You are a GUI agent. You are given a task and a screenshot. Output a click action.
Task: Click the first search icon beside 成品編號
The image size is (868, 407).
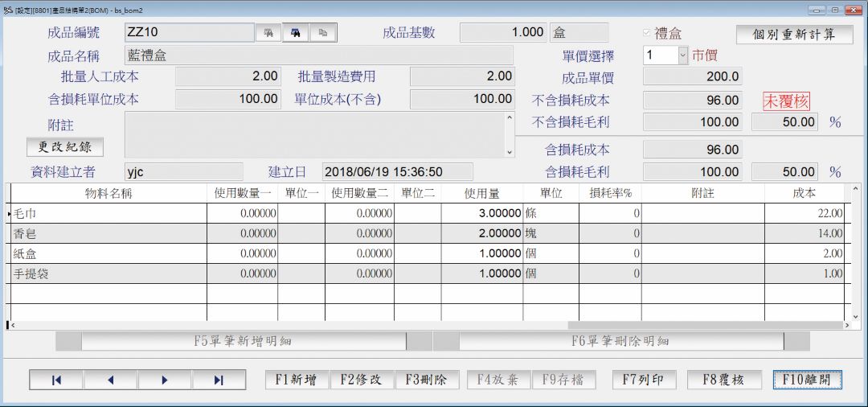pos(268,33)
